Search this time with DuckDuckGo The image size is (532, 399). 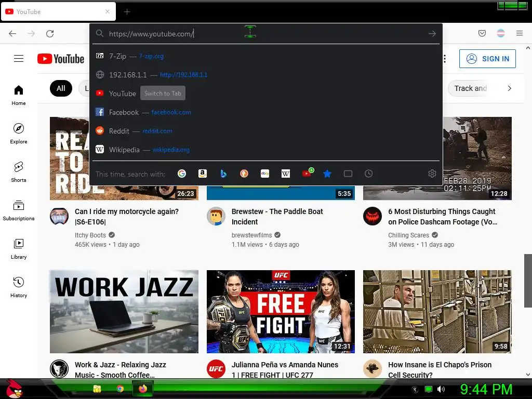[x=244, y=174]
